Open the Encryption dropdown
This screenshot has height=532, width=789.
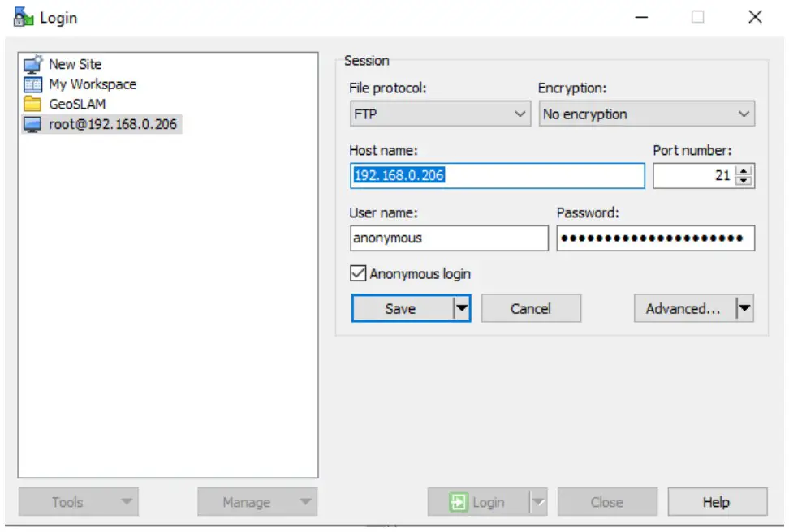pos(647,114)
